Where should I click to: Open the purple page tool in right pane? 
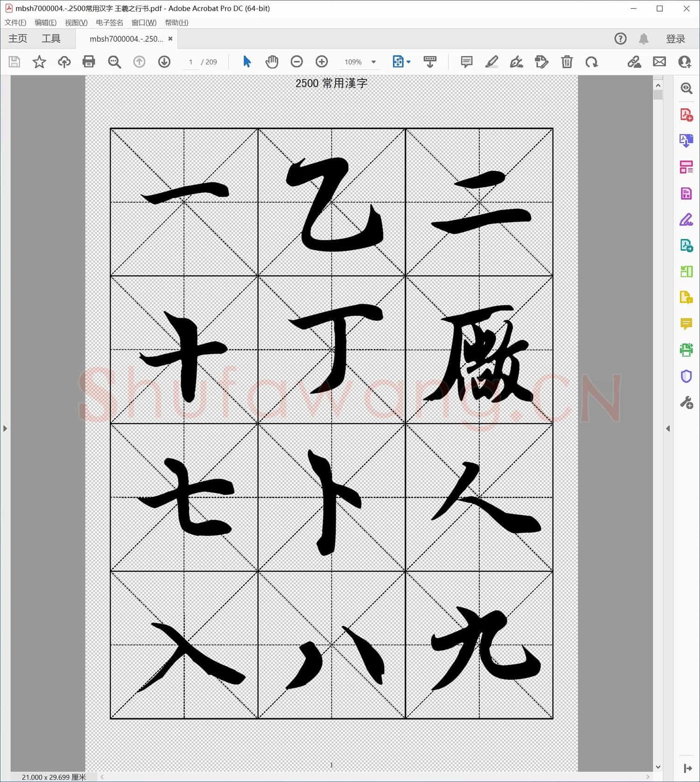pos(686,193)
